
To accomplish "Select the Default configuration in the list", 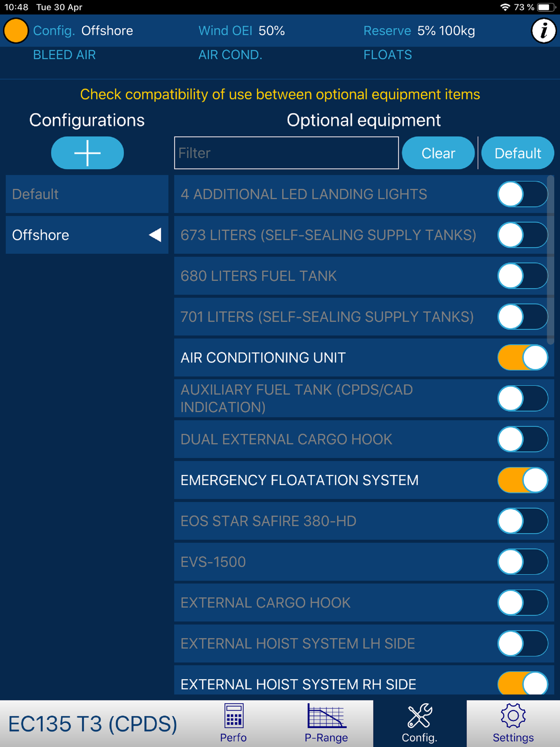I will coord(87,194).
